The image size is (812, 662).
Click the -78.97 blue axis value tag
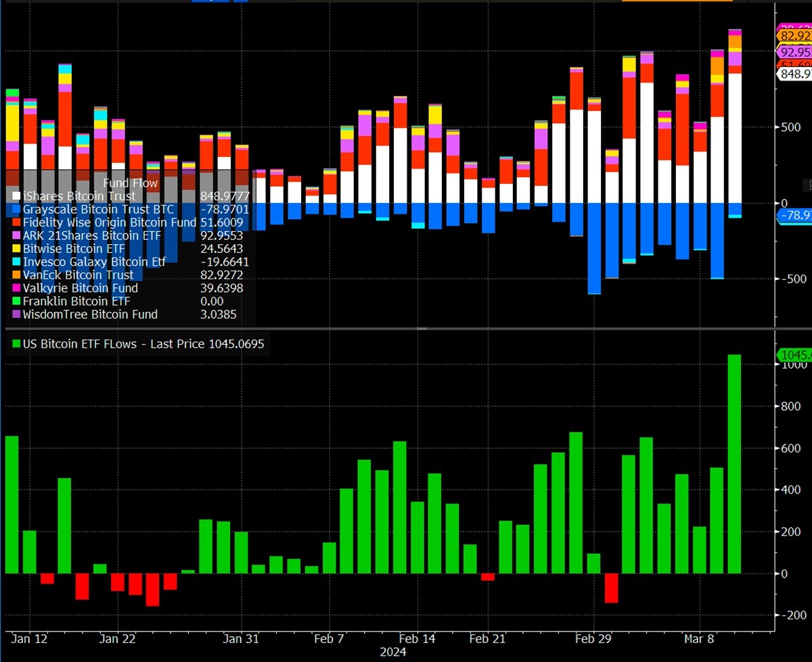coord(794,216)
